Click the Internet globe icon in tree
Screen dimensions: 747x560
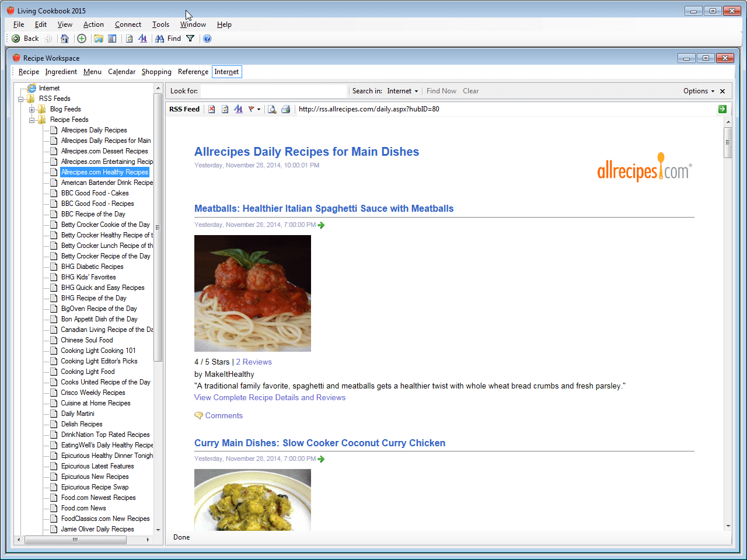tap(32, 88)
